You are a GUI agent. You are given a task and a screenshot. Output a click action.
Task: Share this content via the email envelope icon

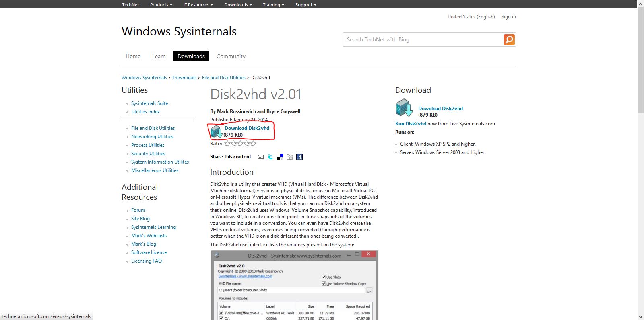coord(261,157)
